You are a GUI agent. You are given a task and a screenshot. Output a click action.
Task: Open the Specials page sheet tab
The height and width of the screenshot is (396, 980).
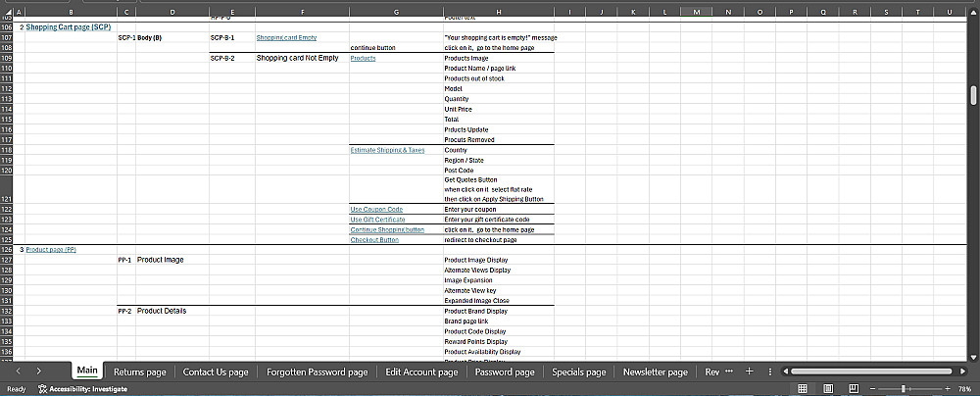(x=579, y=371)
